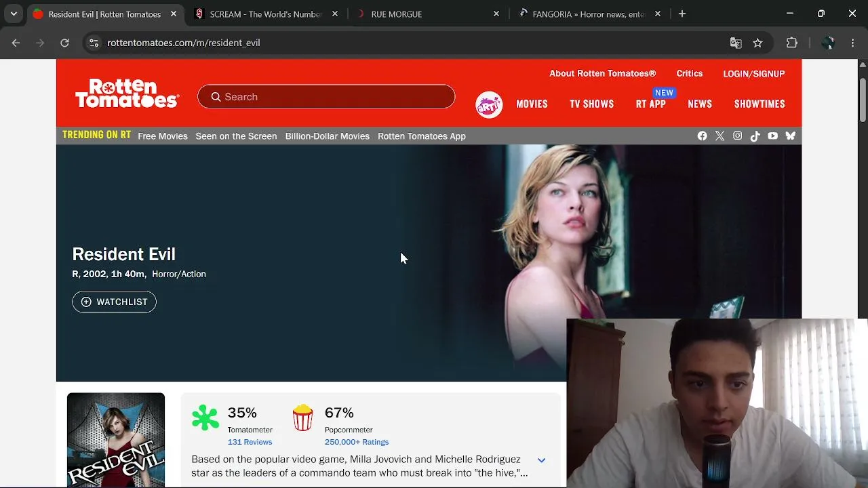Open a new browser tab
The image size is (868, 488).
click(682, 14)
